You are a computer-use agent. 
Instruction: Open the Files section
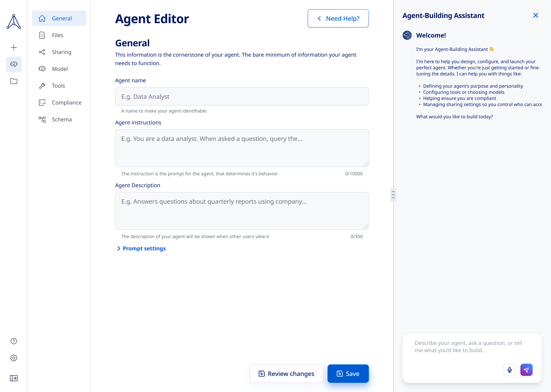coord(59,35)
